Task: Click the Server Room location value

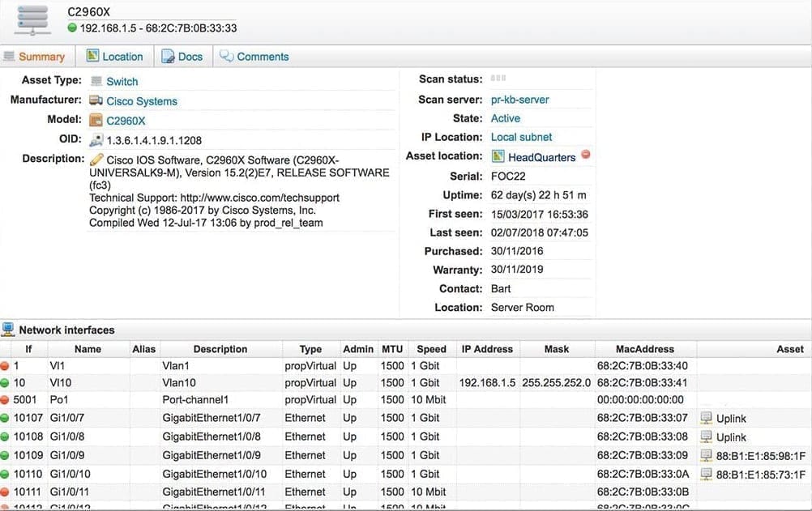Action: [x=523, y=307]
